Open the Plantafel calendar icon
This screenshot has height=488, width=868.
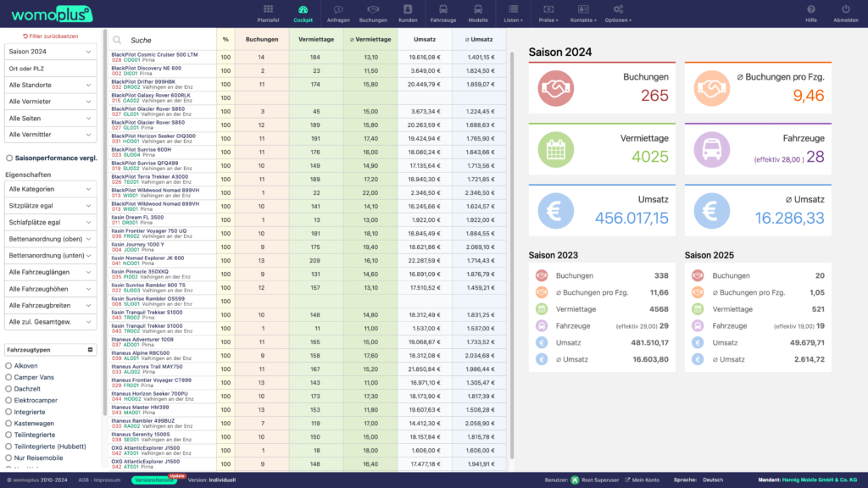[x=268, y=9]
